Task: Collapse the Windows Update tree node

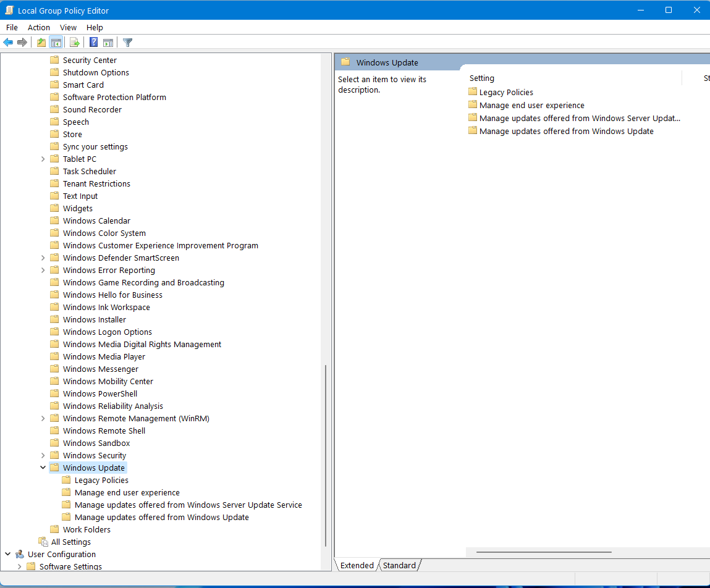Action: tap(43, 468)
